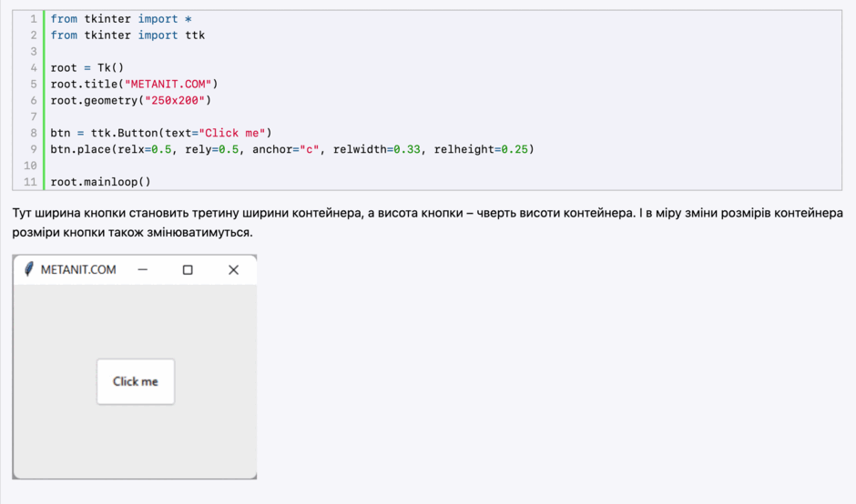The width and height of the screenshot is (856, 504).
Task: Click the "root = Tk()" code line
Action: pyautogui.click(x=87, y=68)
